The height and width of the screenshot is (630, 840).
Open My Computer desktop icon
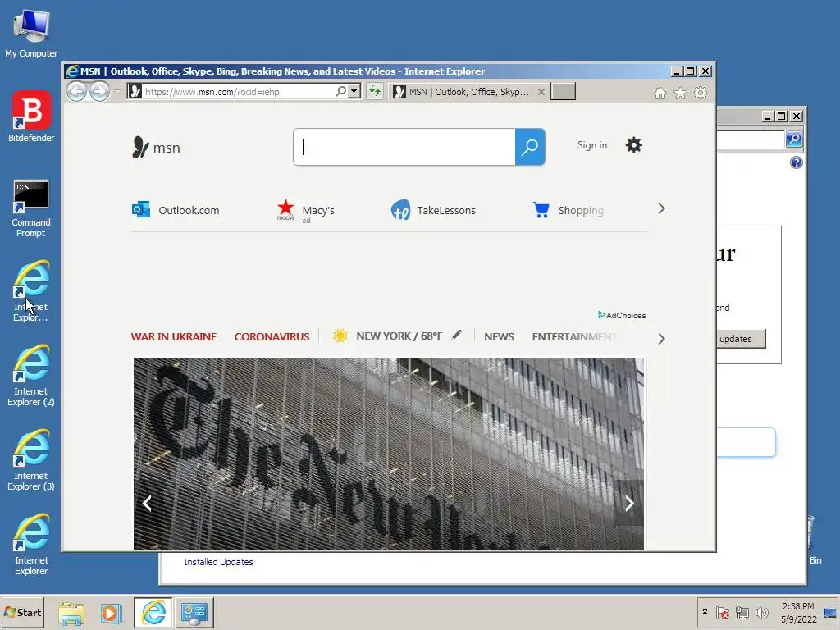tap(31, 33)
